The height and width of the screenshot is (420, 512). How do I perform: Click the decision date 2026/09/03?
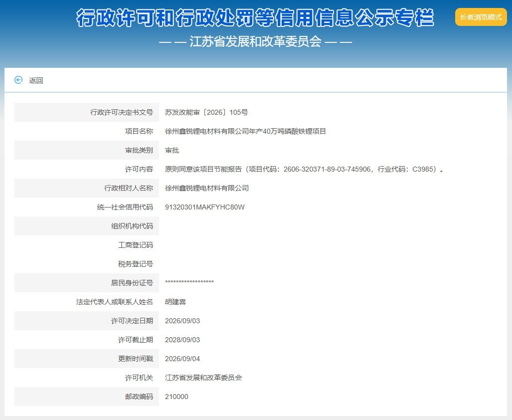182,321
